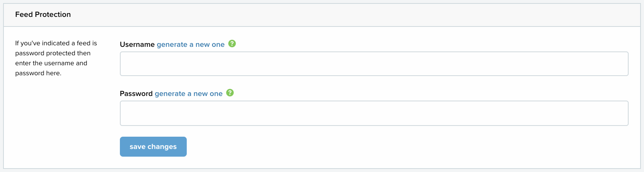Screen dimensions: 644x172
Task: Place cursor in the empty box under Password
Action: click(374, 113)
